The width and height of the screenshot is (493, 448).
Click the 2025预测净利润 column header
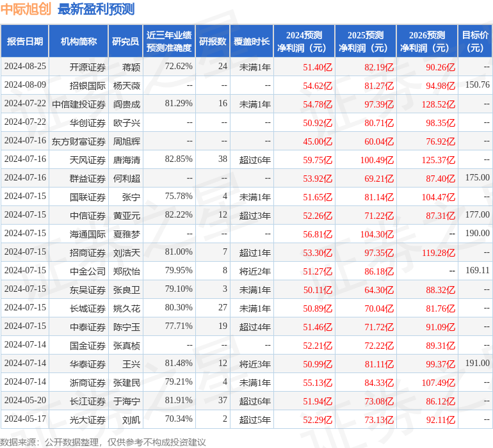(x=366, y=41)
